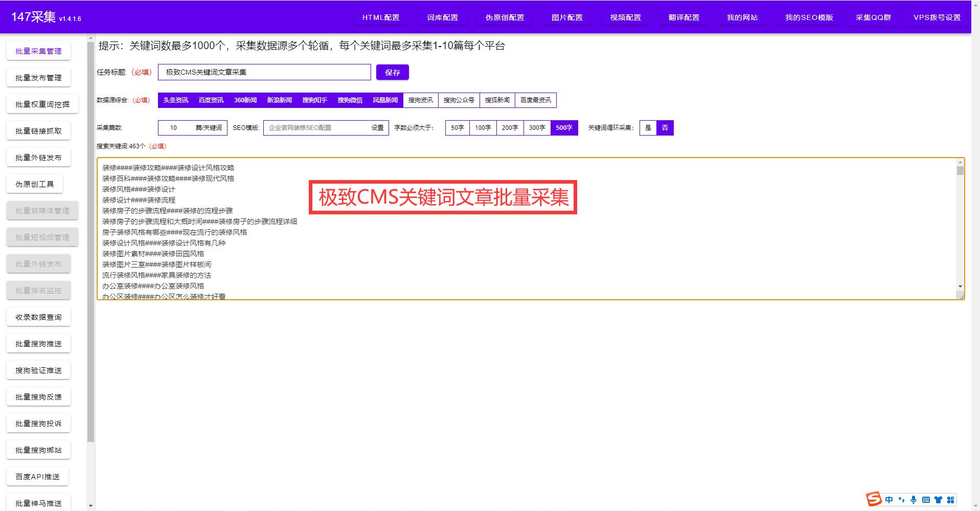Image resolution: width=980 pixels, height=511 pixels.
Task: Open 批量权重词挖掘 in sidebar
Action: (x=42, y=104)
